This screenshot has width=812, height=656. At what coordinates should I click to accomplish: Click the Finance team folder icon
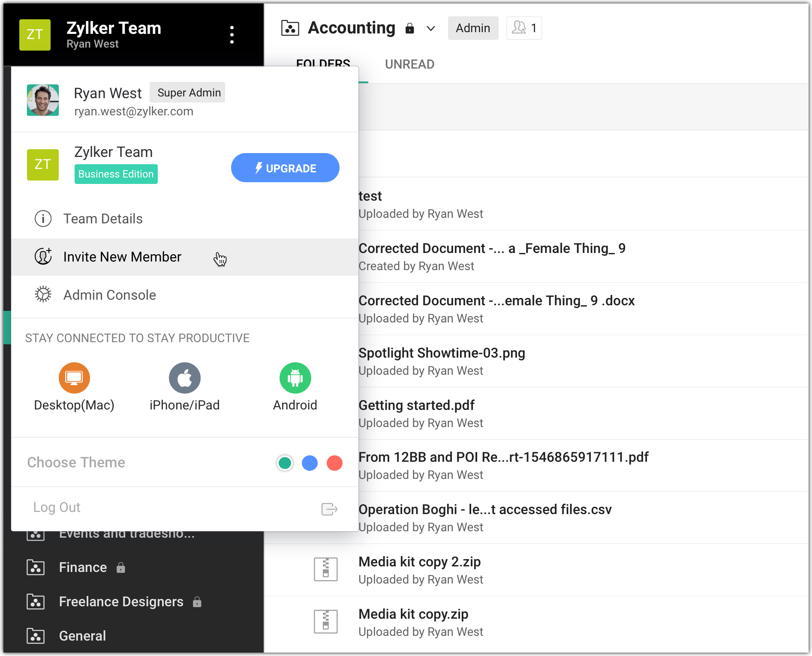(x=36, y=567)
